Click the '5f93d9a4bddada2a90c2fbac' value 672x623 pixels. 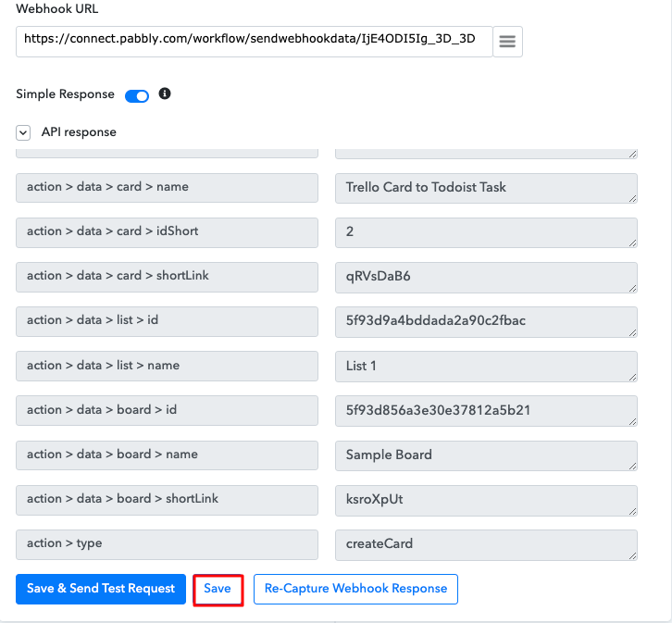coord(486,322)
